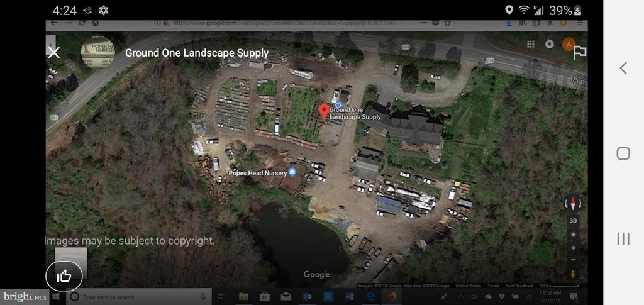Zoom out with the minus button
Viewport: 644px width, 305px height.
572,260
